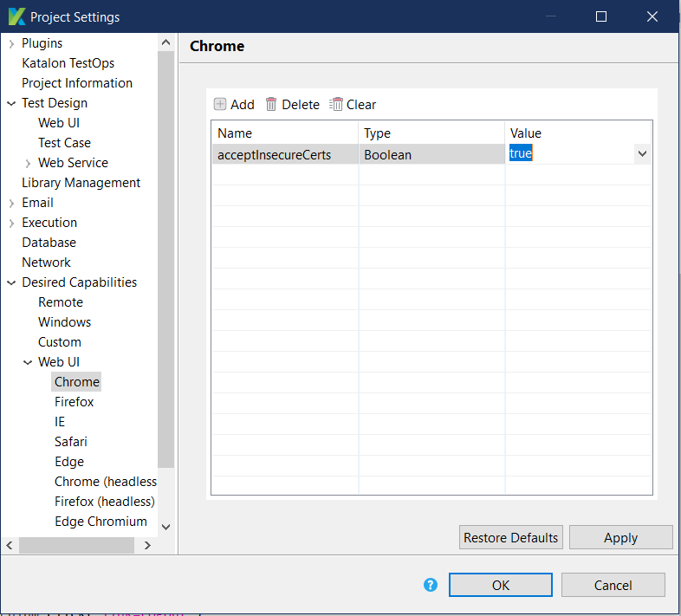
Task: Select Custom desired capabilities
Action: coord(60,342)
